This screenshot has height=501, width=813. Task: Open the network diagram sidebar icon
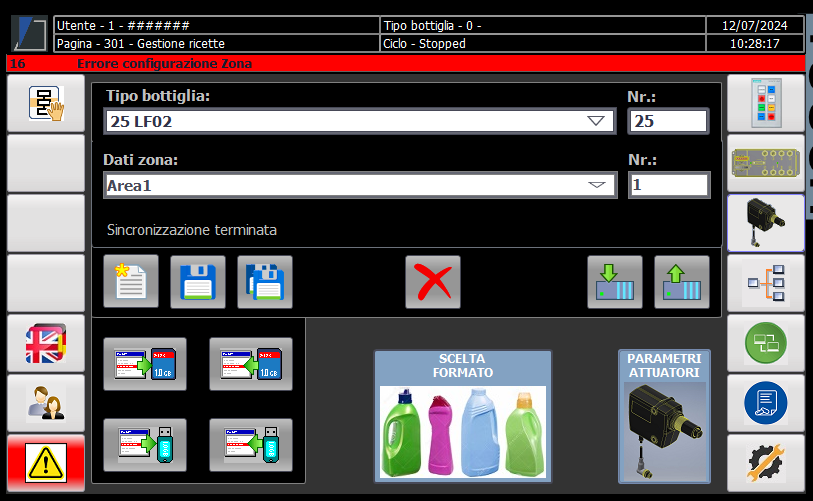point(766,283)
